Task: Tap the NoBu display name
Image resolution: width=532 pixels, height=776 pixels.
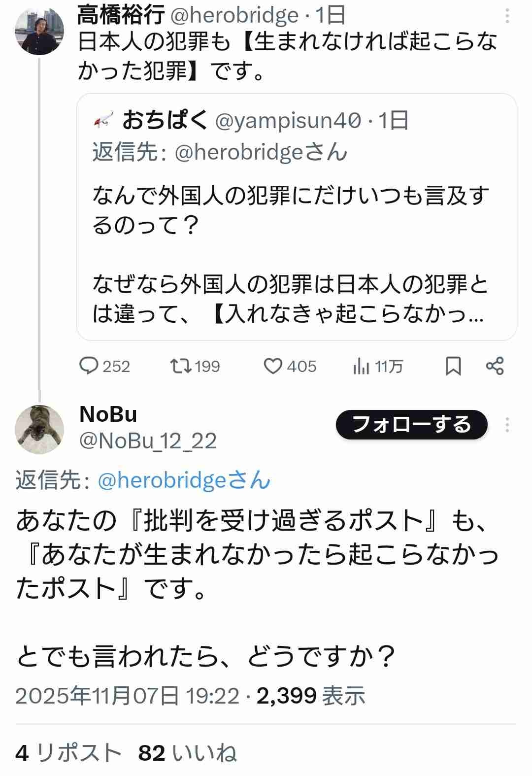Action: [x=108, y=414]
